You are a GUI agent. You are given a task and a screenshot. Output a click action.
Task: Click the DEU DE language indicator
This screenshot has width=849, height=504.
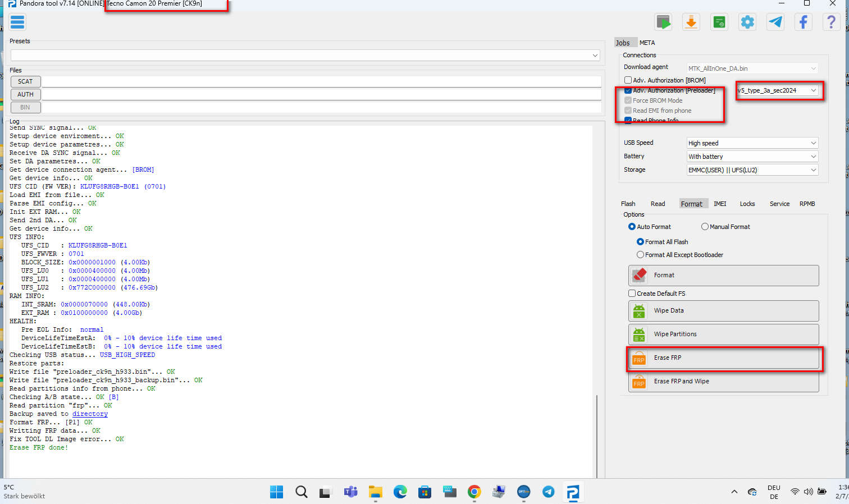tap(774, 492)
